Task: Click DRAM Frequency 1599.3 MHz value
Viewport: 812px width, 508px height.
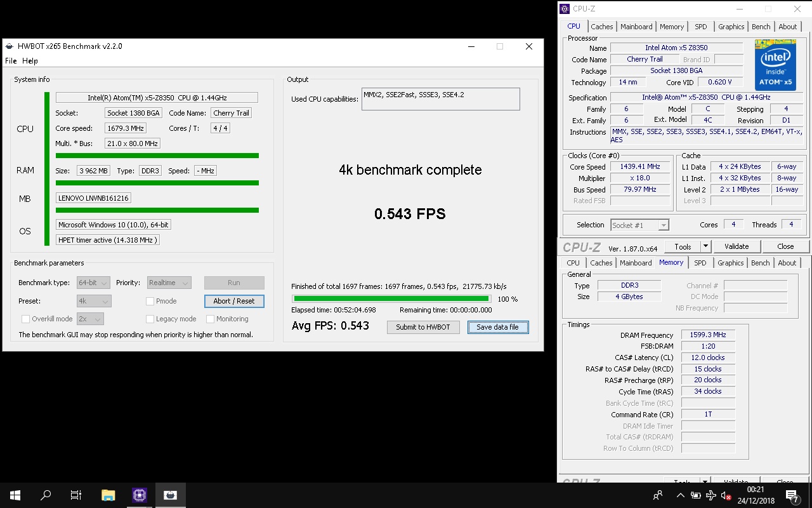Action: pos(708,335)
